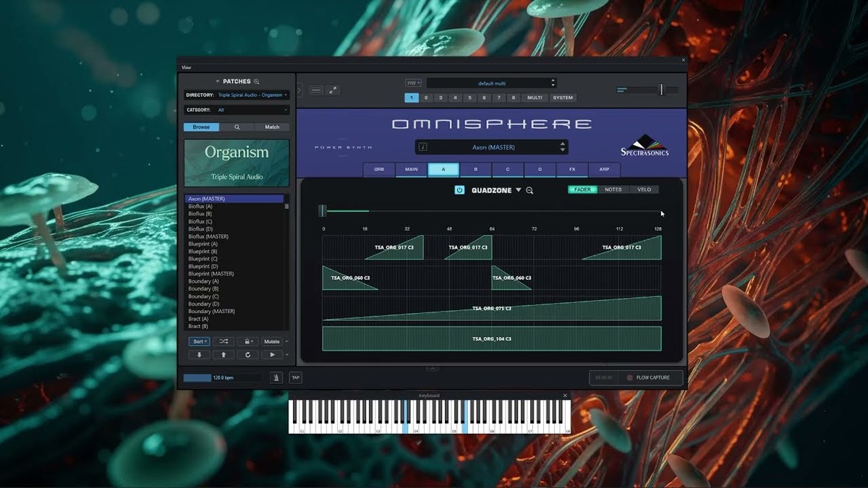
Task: Click the patch info 'i' icon
Action: 423,147
